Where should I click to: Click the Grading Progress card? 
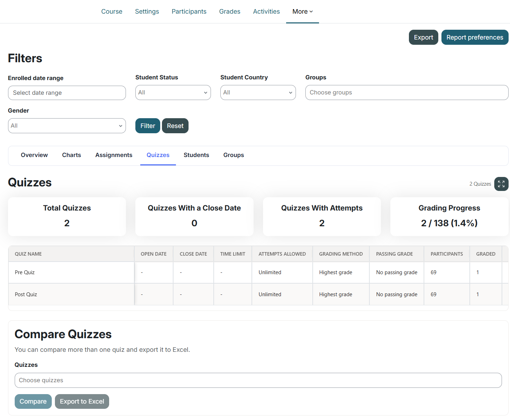point(449,216)
